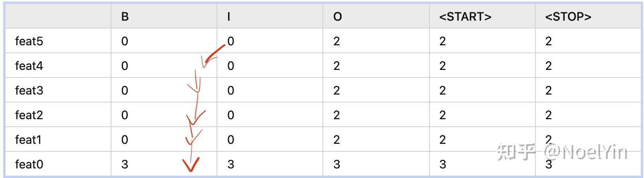Click feat5 value in the O column

337,41
